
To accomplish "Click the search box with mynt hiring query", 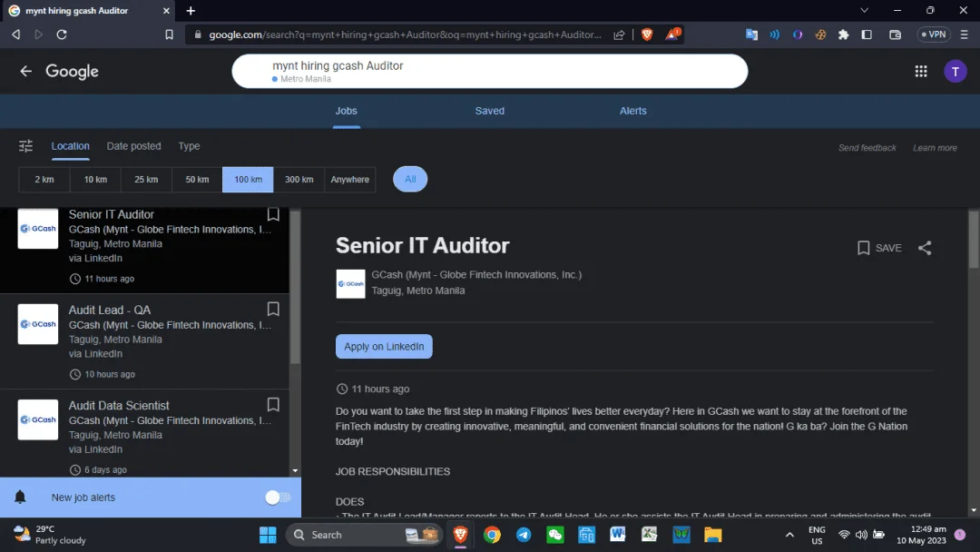I will coord(489,71).
